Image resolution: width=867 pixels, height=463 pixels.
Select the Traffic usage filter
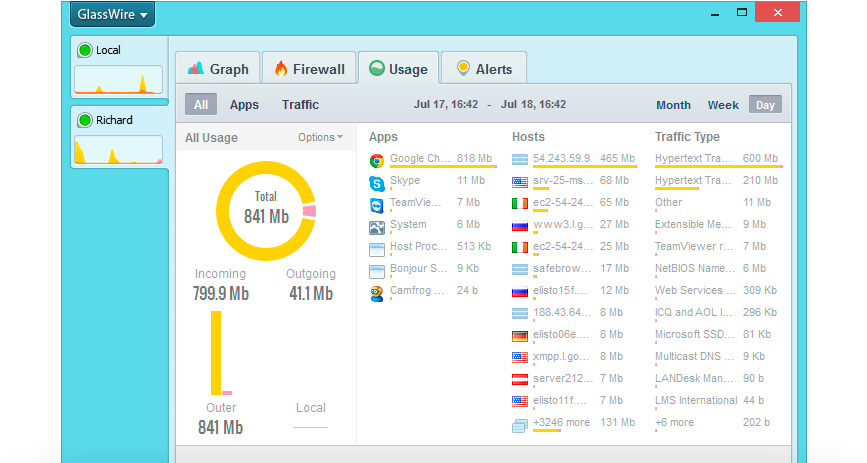click(x=300, y=105)
